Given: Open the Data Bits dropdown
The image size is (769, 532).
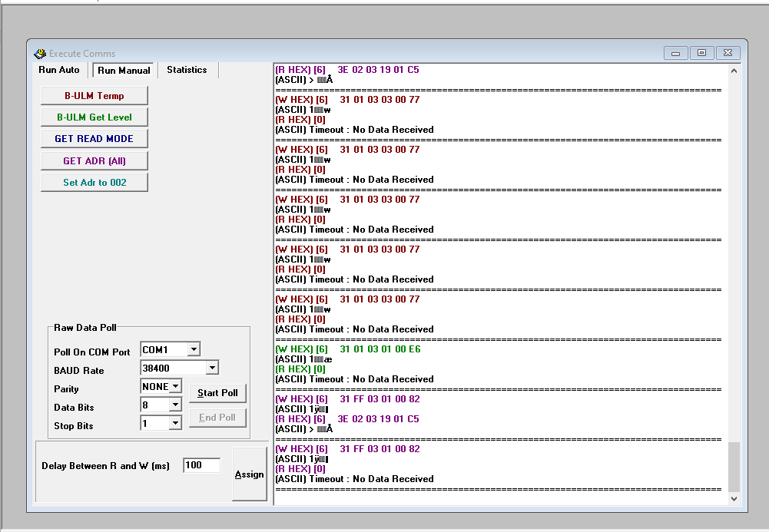Looking at the screenshot, I should click(175, 405).
